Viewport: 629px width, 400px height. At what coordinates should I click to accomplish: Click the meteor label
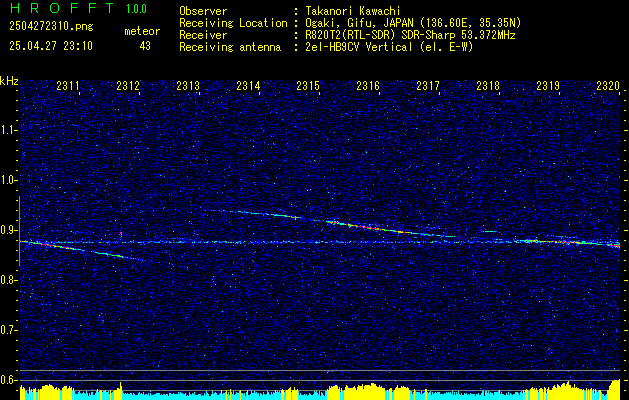142,31
